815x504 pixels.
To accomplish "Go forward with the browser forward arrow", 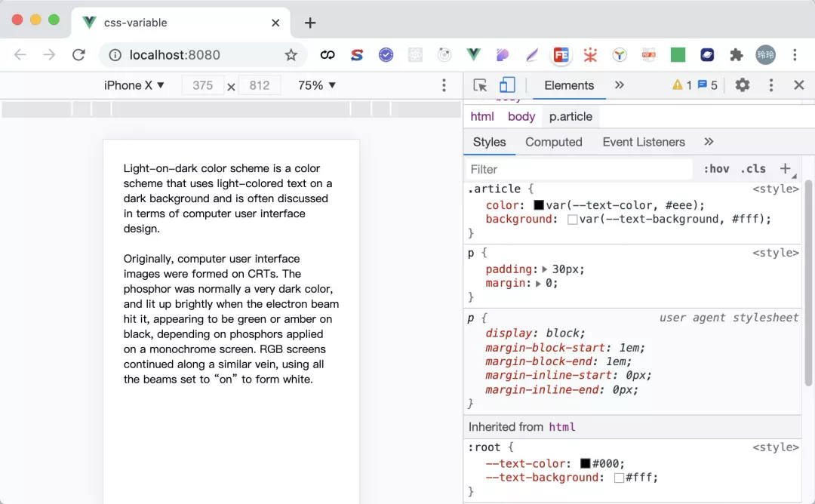I will [49, 54].
